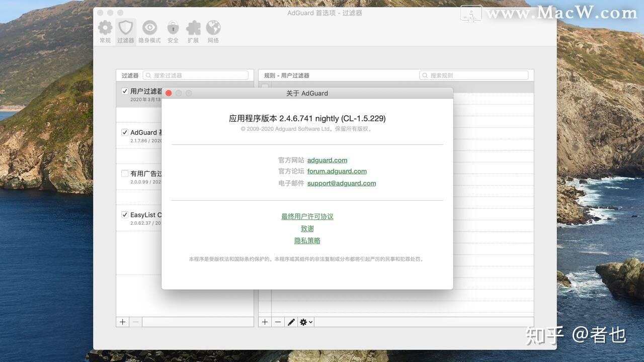Open the adguard.com website link
Screen dimensions: 644x362
pyautogui.click(x=327, y=160)
